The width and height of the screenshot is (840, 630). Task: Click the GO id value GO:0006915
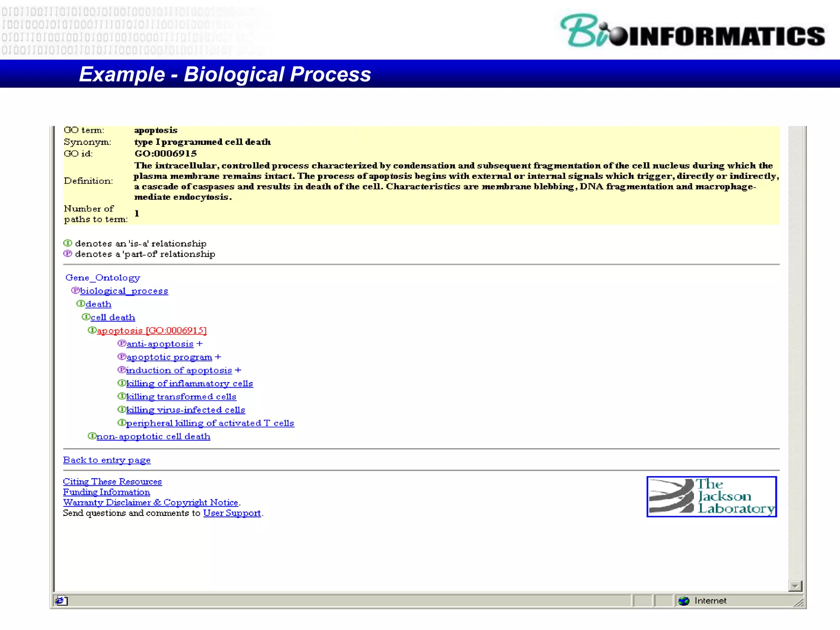click(x=166, y=153)
